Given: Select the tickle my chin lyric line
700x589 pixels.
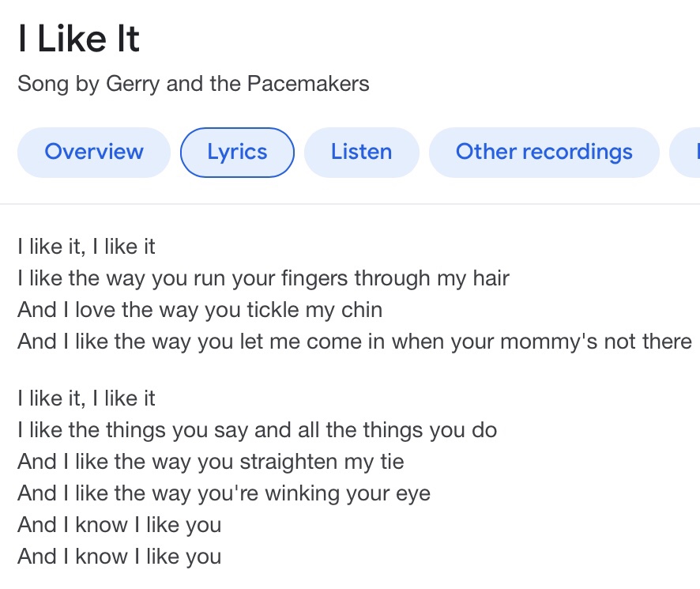Looking at the screenshot, I should pos(200,310).
